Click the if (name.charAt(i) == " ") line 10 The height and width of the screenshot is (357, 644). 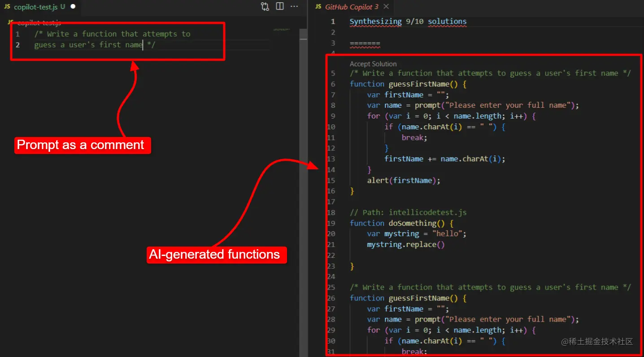(x=445, y=127)
